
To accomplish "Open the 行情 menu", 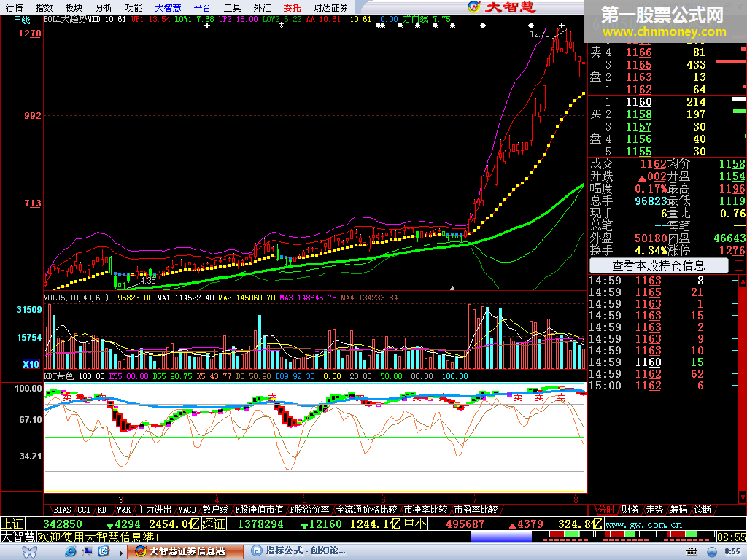I will [x=15, y=7].
